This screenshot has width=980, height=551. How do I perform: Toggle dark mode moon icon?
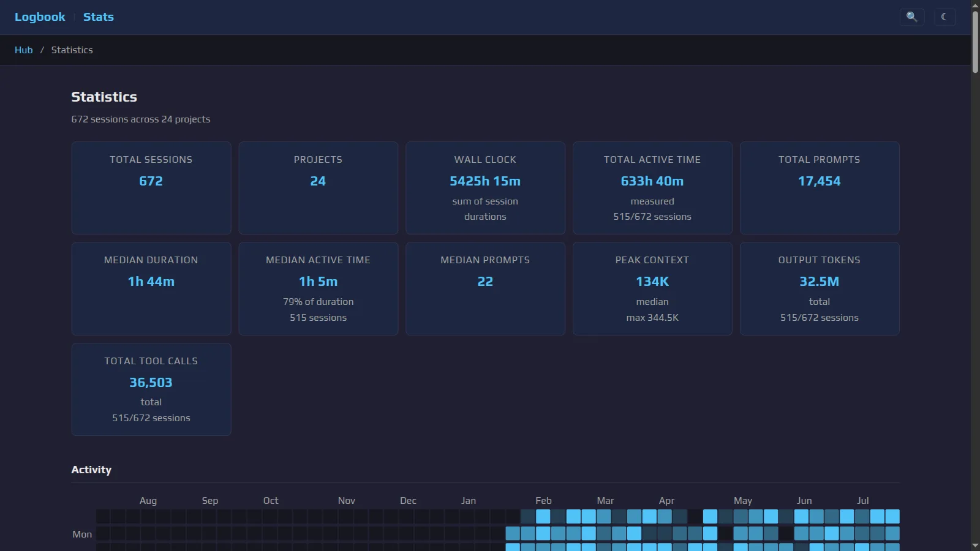944,17
